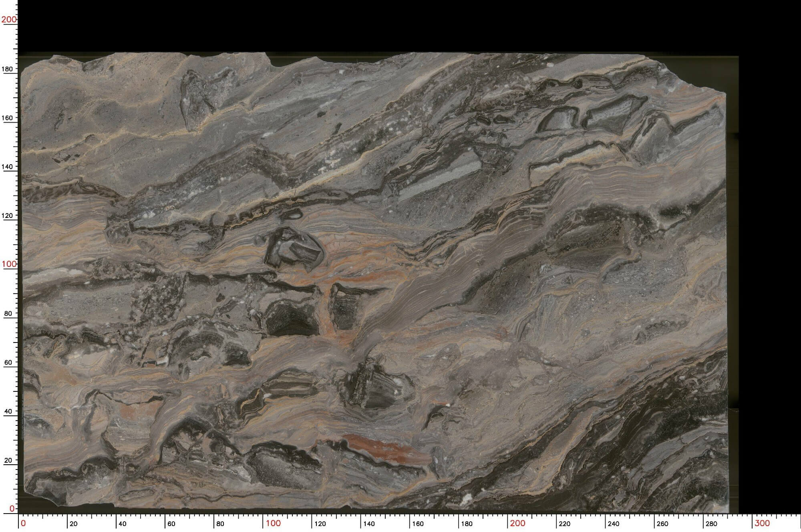Click the 140 label on the horizontal ruler
The image size is (801, 532).
369,524
